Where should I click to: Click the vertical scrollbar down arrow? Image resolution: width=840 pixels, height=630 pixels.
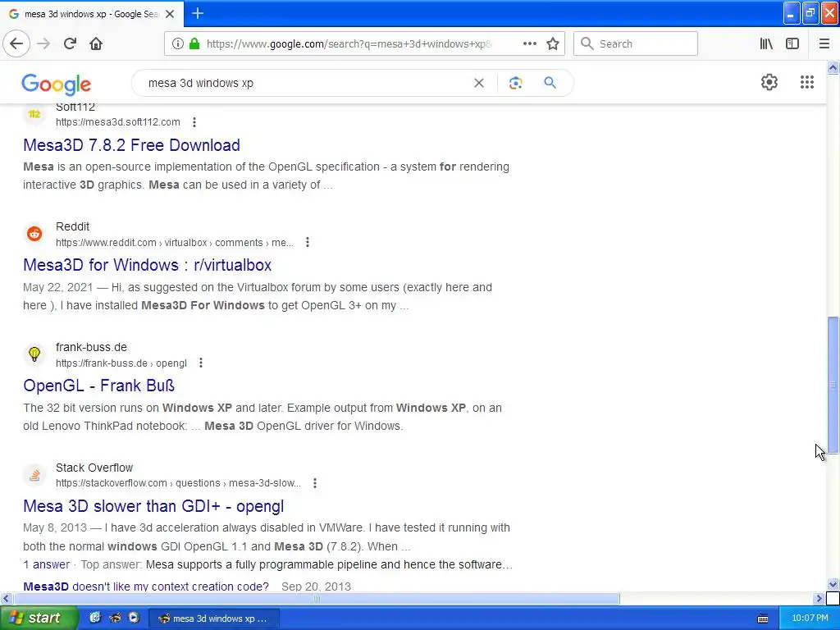coord(833,585)
